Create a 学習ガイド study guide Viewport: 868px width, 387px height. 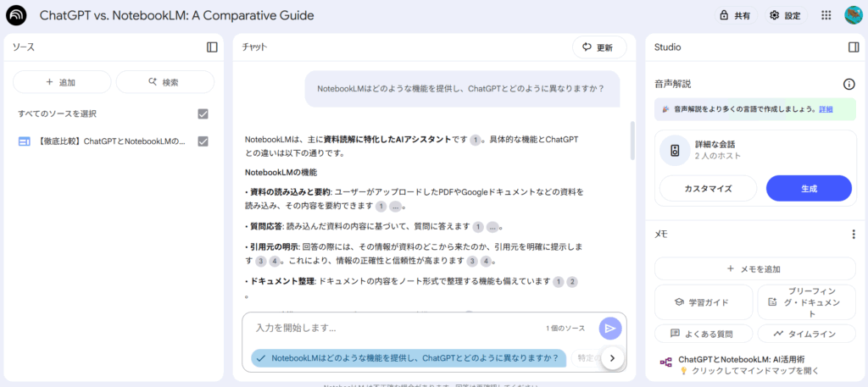click(x=704, y=302)
